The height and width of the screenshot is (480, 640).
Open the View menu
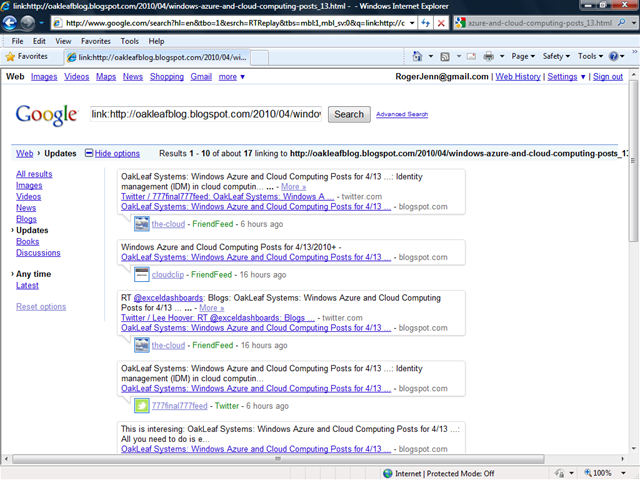63,41
